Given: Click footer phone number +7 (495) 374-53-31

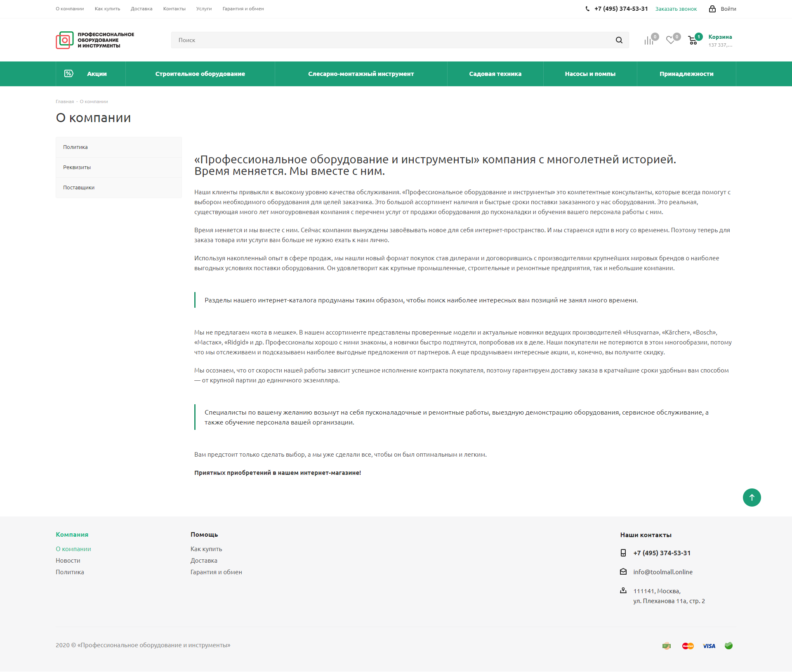Looking at the screenshot, I should coord(662,553).
